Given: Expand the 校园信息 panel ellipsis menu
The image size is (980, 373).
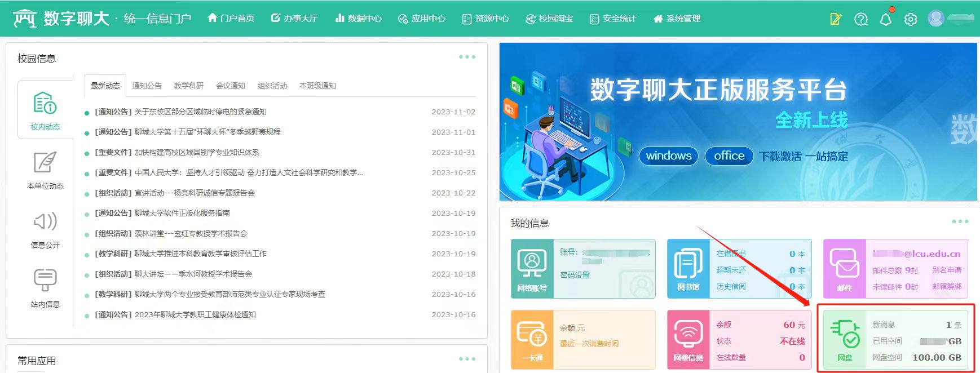Looking at the screenshot, I should point(467,57).
